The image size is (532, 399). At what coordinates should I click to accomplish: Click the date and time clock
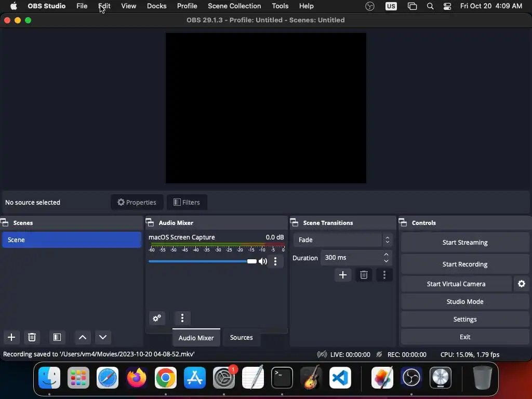coord(491,6)
